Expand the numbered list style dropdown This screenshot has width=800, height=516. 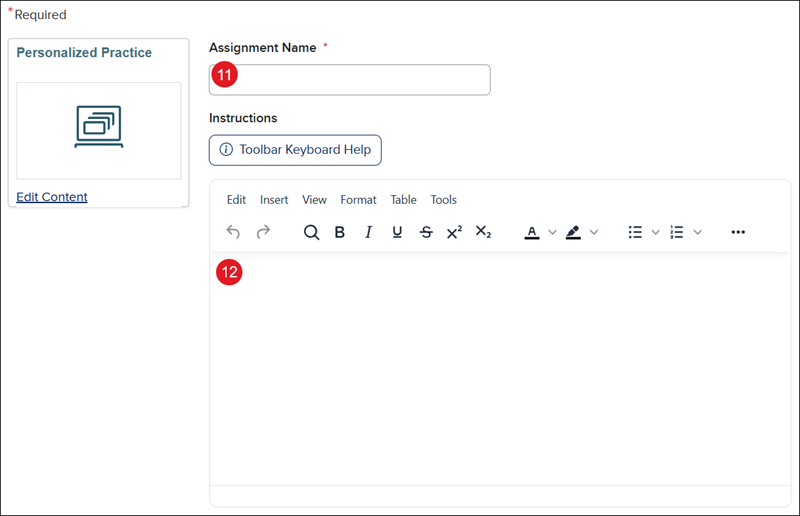(x=698, y=232)
